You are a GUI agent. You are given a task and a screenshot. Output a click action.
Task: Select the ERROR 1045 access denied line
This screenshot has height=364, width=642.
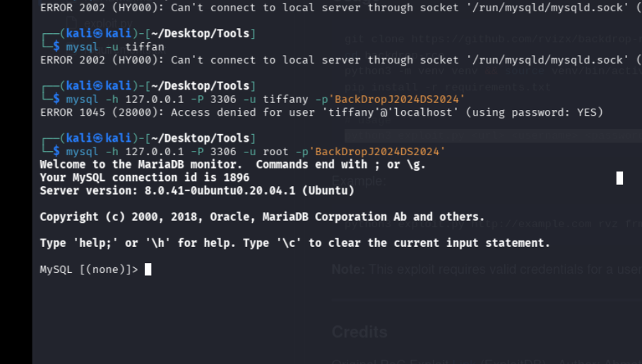(321, 113)
